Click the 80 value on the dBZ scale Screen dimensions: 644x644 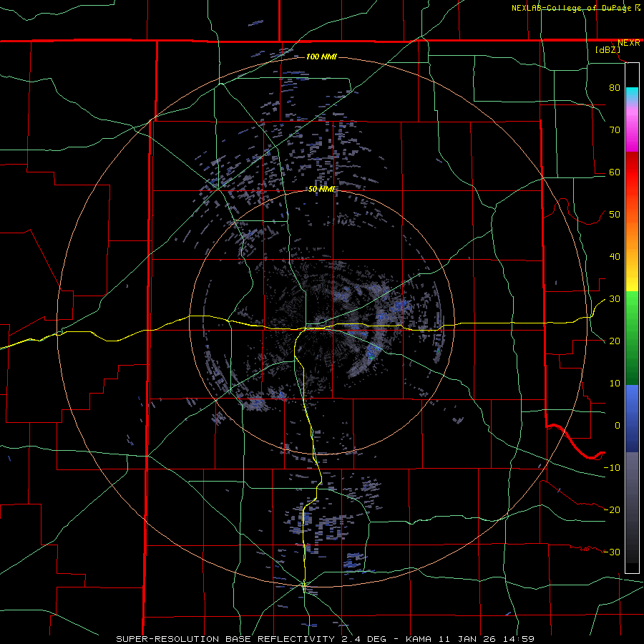click(x=615, y=87)
